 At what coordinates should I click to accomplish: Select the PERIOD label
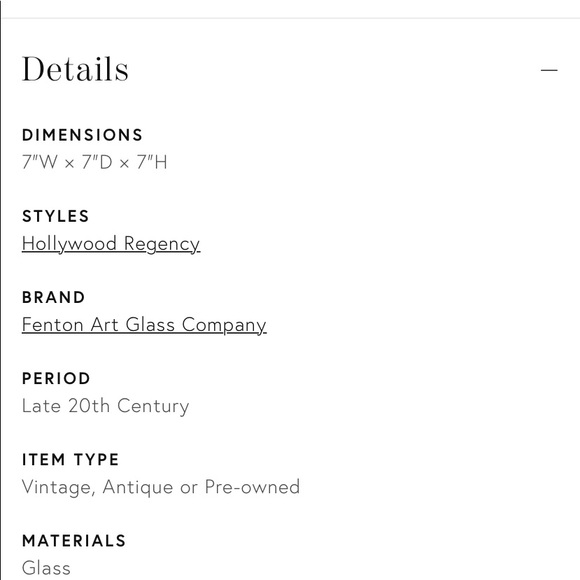coord(56,378)
